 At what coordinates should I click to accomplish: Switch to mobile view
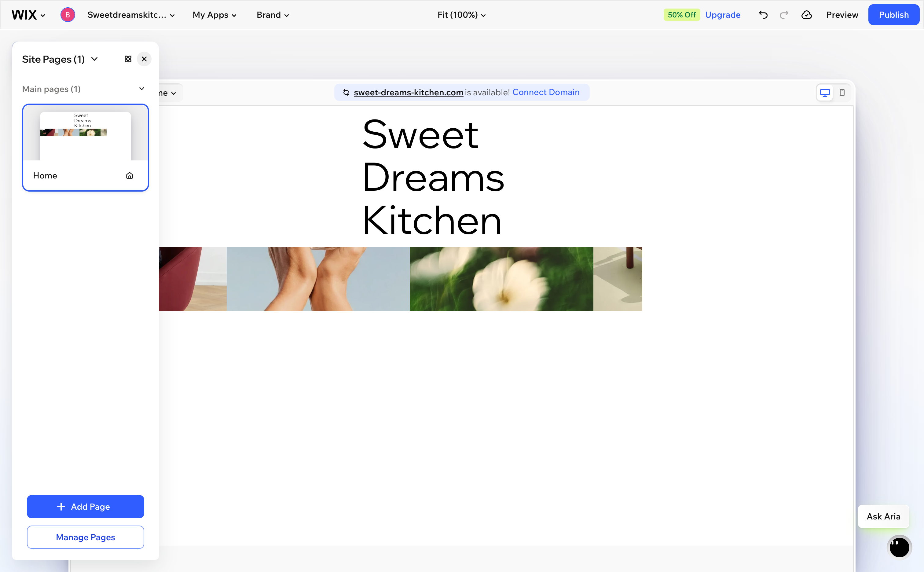tap(842, 93)
